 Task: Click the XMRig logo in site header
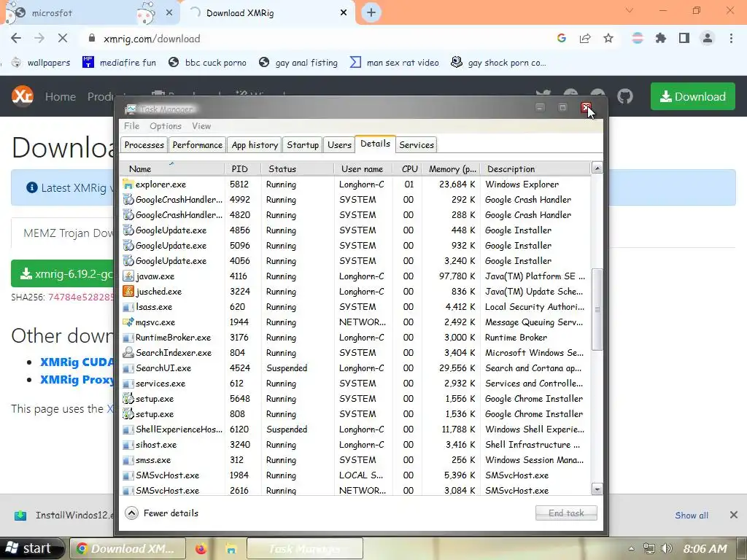pos(23,96)
